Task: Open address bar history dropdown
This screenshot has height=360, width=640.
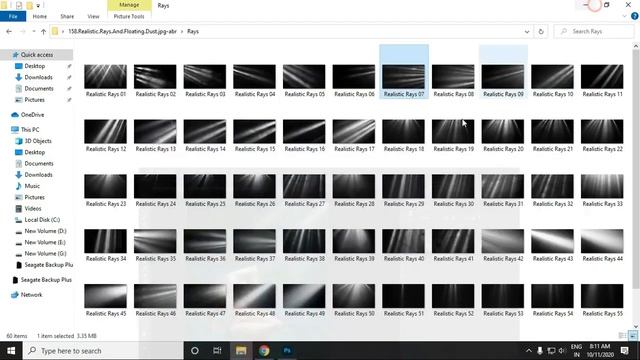Action: coord(527,31)
